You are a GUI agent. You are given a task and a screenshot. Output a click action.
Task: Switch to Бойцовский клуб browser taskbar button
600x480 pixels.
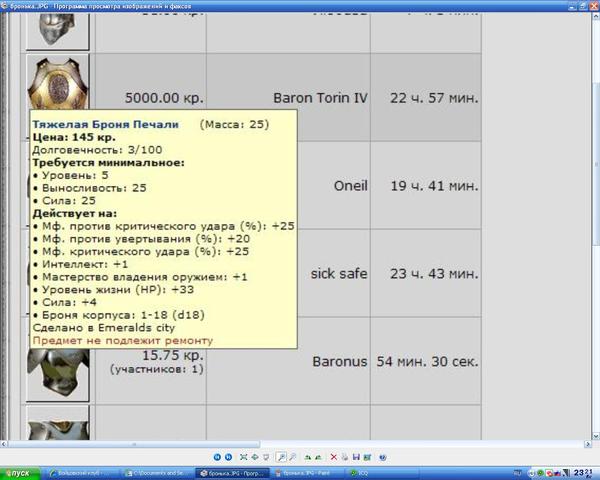coord(81,473)
